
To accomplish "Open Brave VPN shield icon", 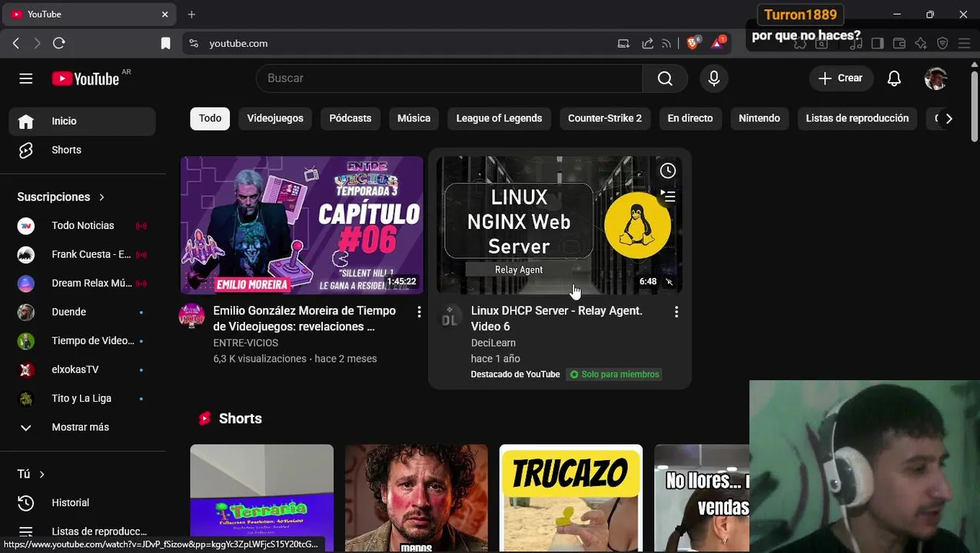I will [942, 44].
